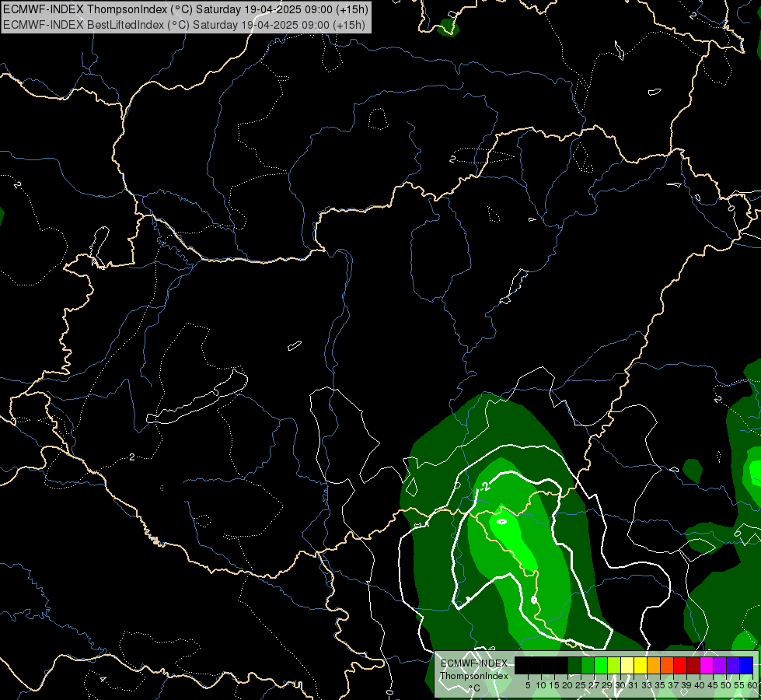The image size is (761, 700).
Task: Select the purple 45–50 legend swatch
Action: pos(720,666)
